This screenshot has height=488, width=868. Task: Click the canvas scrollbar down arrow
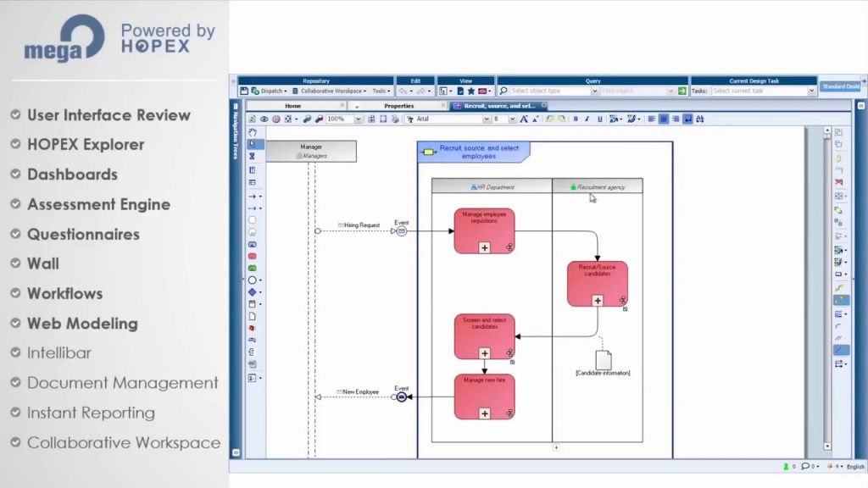827,446
